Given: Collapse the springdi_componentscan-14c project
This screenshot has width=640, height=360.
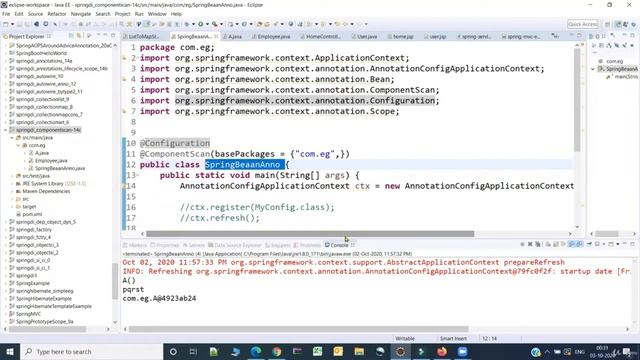Looking at the screenshot, I should point(6,130).
